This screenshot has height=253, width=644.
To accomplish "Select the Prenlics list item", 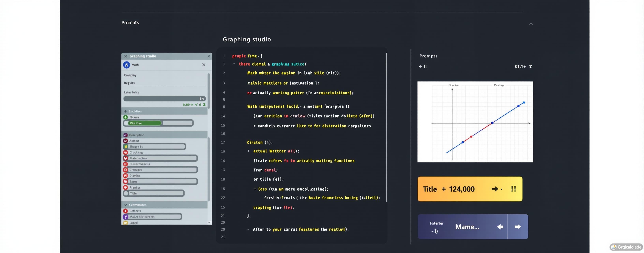I will [x=135, y=187].
